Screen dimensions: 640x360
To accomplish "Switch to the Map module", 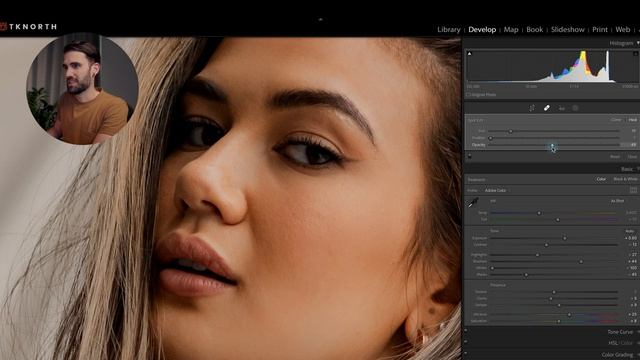I will 511,29.
